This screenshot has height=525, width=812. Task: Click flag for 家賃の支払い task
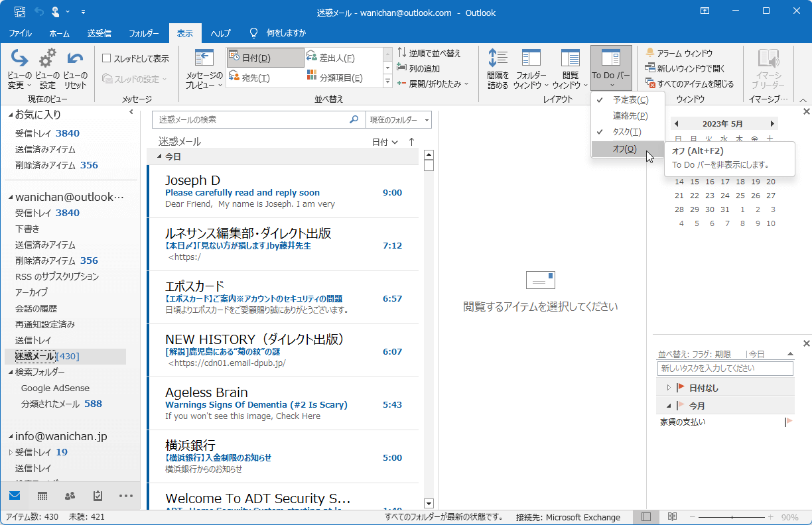[789, 422]
